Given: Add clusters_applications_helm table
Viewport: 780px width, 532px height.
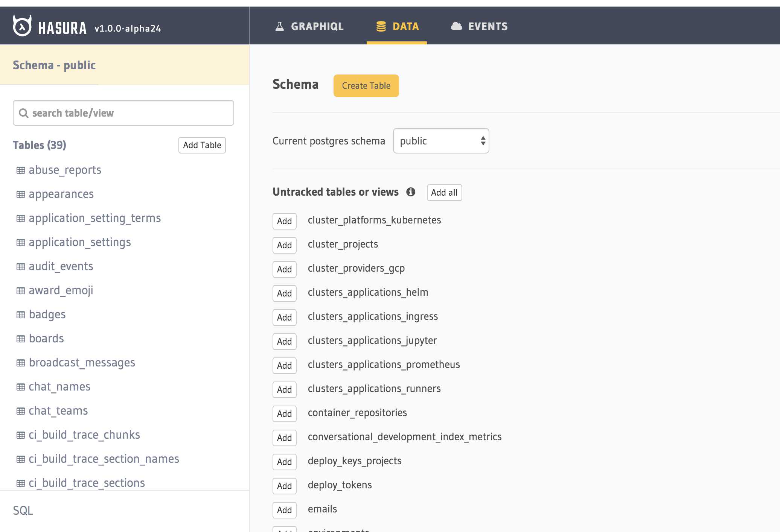Looking at the screenshot, I should click(285, 293).
